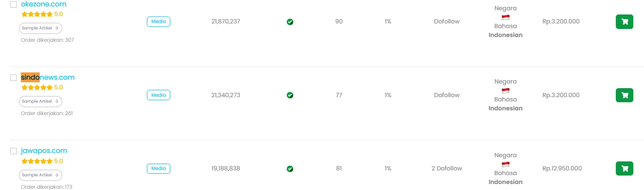Tick the okezone.com checkbox

pyautogui.click(x=14, y=4)
